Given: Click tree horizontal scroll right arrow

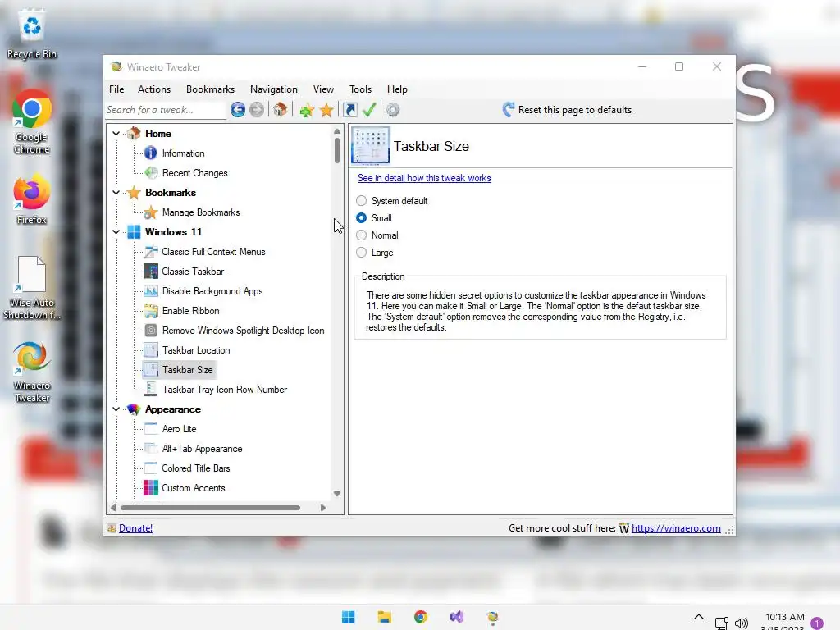Looking at the screenshot, I should tap(323, 508).
